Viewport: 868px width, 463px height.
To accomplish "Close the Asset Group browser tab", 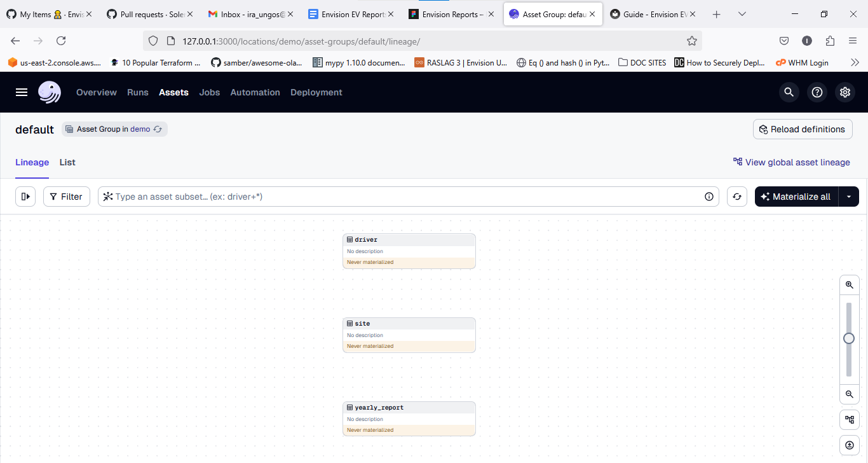I will click(x=592, y=14).
